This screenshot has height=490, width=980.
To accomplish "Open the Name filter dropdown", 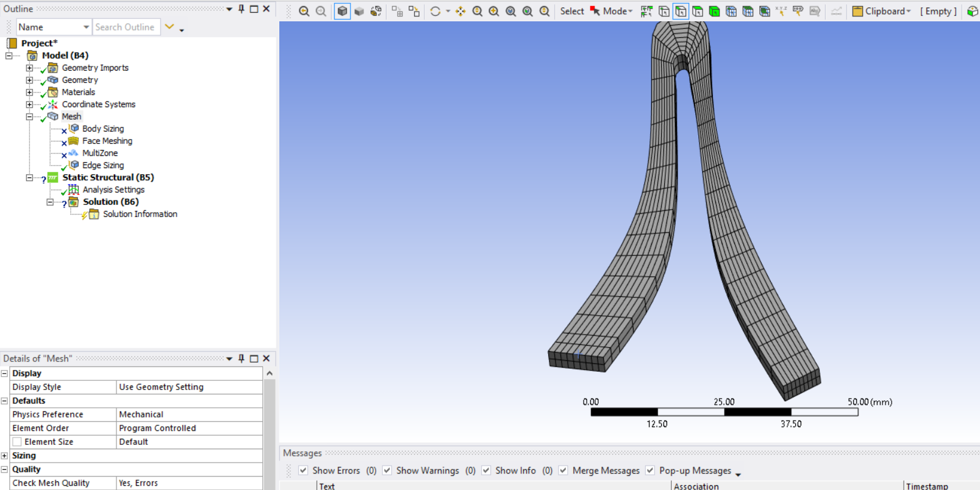I will pos(86,27).
